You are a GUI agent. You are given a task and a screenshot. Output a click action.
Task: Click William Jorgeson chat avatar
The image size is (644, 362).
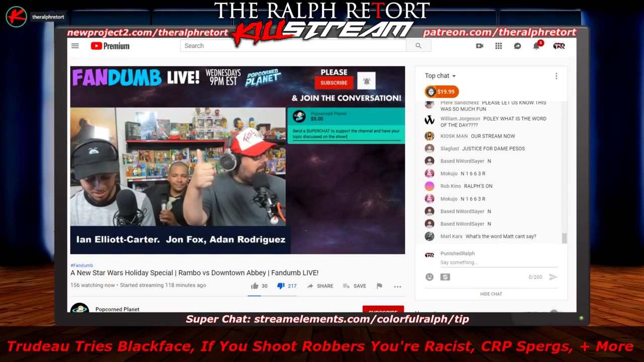(x=429, y=120)
